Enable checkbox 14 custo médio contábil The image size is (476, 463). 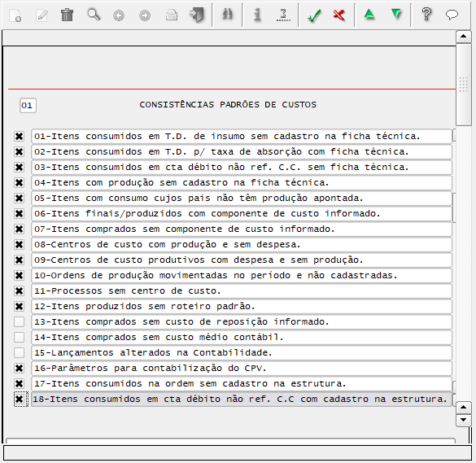[20, 338]
